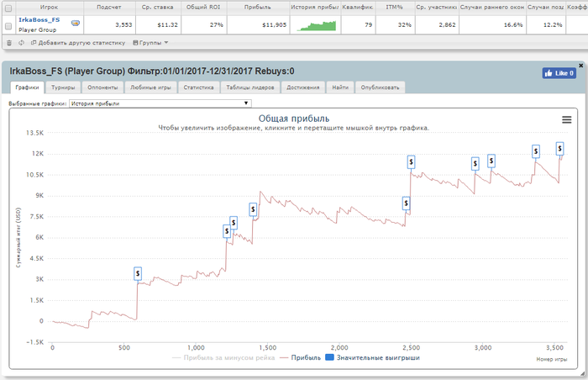Tick the checkbox for the IrkaBoss_FS row
Viewport: 588px width, 380px height.
click(x=8, y=26)
